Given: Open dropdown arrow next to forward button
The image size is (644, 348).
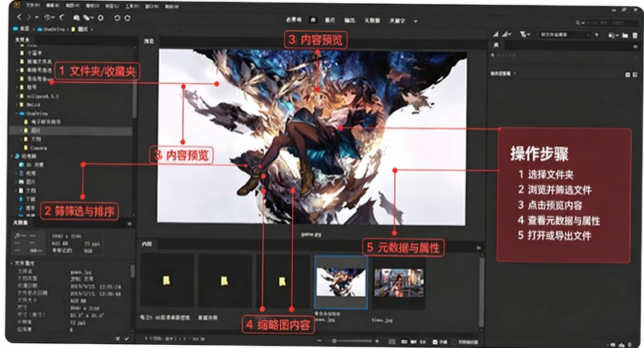Looking at the screenshot, I should coord(37,18).
